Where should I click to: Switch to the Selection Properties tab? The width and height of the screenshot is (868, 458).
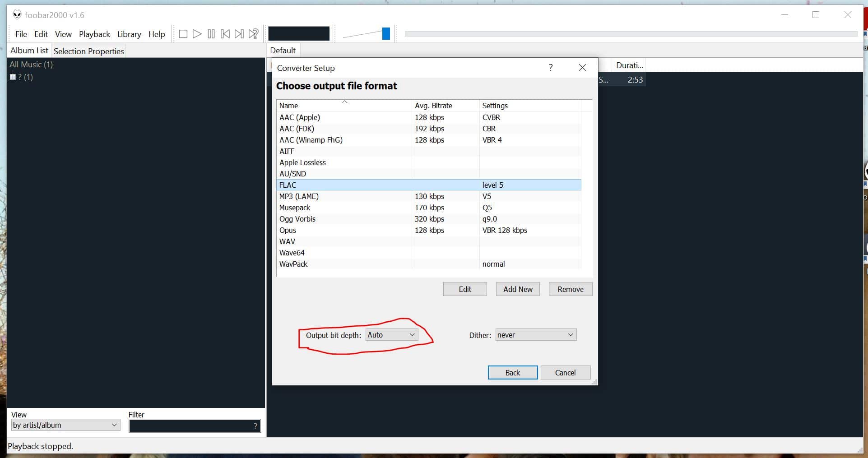(88, 51)
